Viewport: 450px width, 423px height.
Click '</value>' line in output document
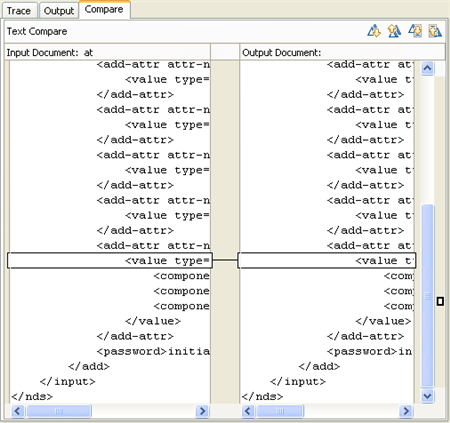[x=383, y=321]
